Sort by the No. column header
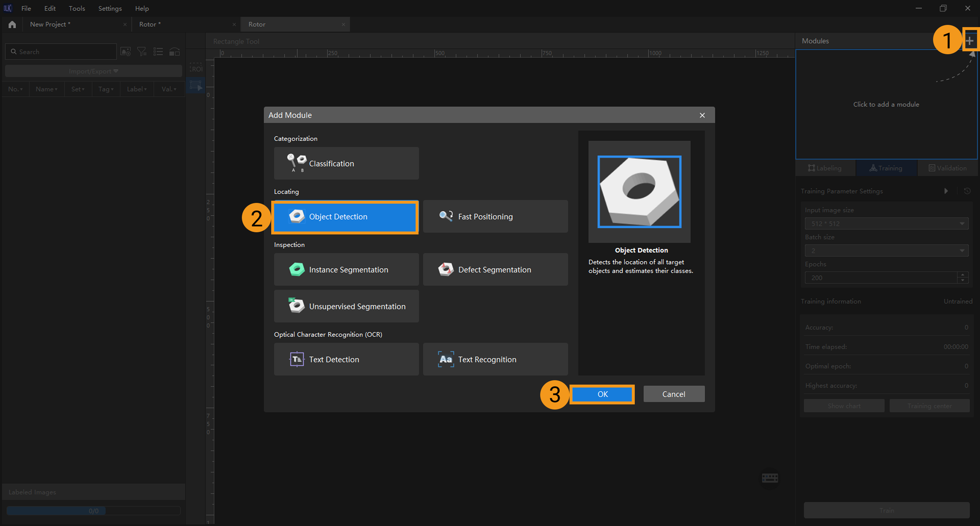The width and height of the screenshot is (980, 526). tap(15, 89)
